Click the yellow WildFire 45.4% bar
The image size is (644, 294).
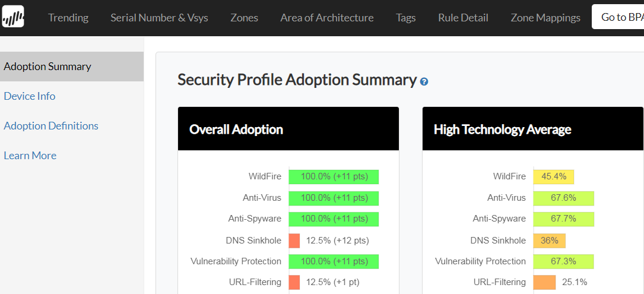(x=553, y=176)
